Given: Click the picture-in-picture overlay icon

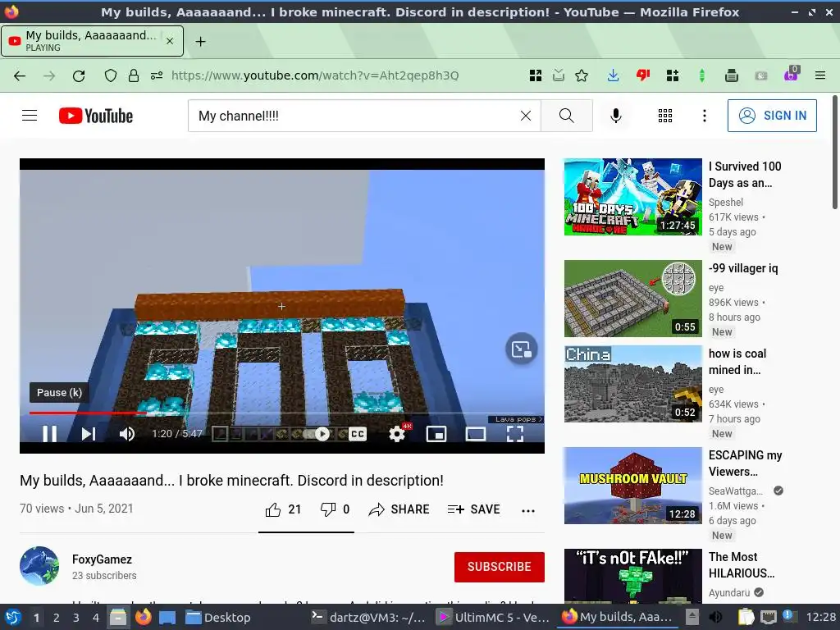Looking at the screenshot, I should (521, 349).
